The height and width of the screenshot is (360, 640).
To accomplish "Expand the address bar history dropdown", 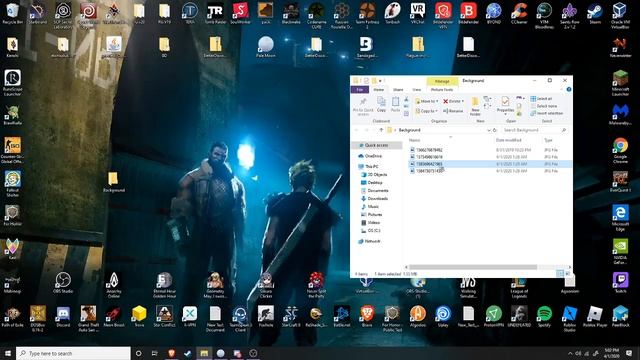I will point(489,130).
